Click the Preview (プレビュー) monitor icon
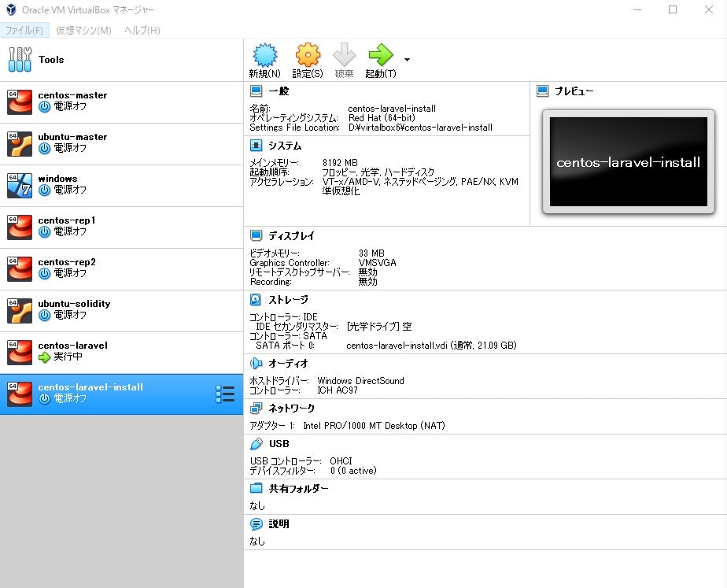Image resolution: width=727 pixels, height=588 pixels. pos(542,91)
